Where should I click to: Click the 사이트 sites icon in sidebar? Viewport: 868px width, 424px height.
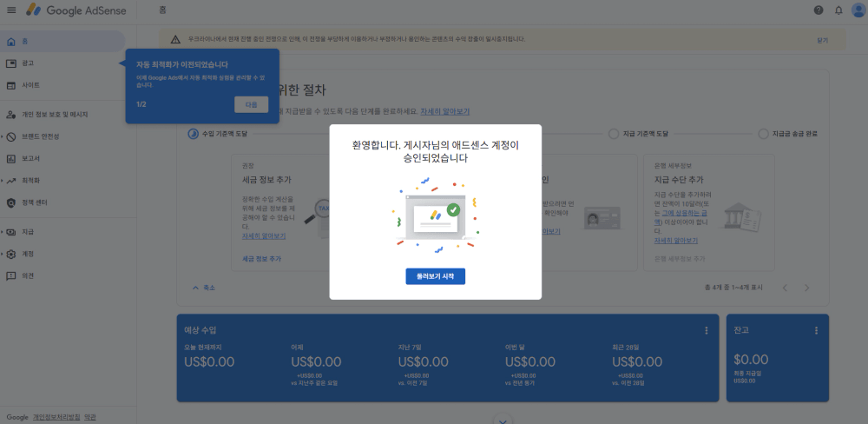point(11,85)
